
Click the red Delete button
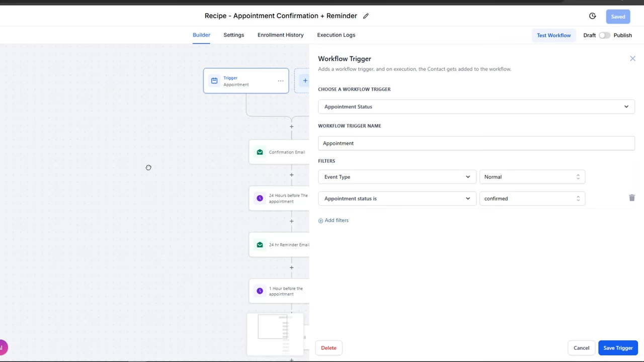(329, 348)
